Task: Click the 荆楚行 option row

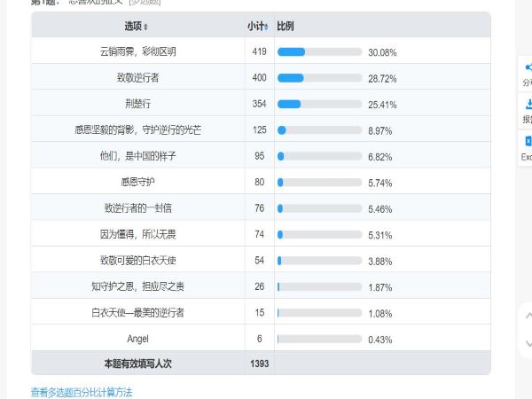Action: click(x=261, y=103)
